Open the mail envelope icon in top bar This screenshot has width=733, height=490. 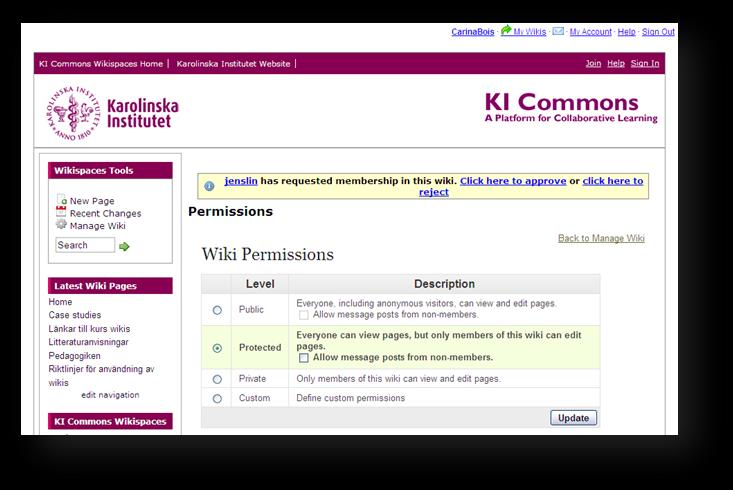click(558, 31)
